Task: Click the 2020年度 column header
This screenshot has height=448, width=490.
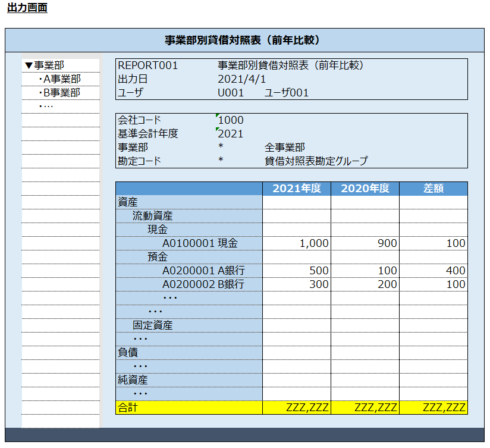Action: click(365, 189)
